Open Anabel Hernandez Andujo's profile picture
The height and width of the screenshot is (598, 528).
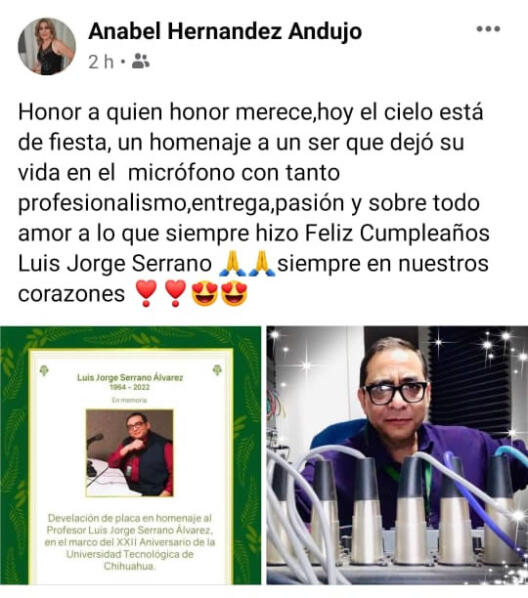coord(47,46)
